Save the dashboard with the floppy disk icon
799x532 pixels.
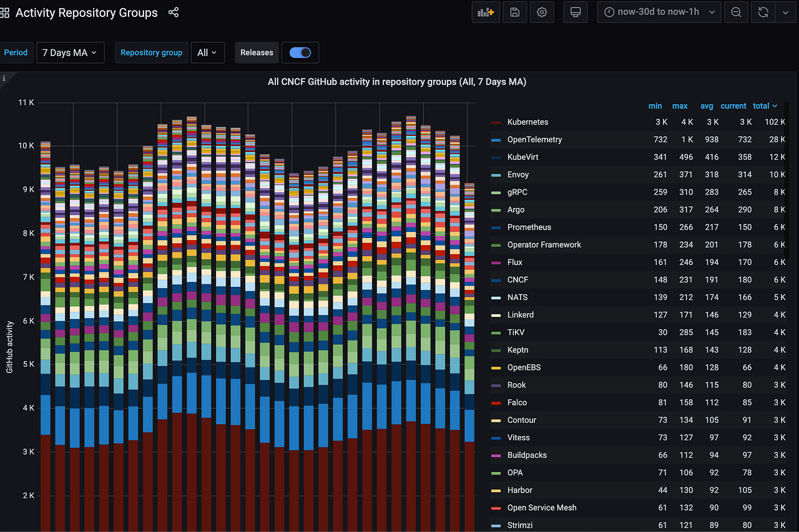click(x=514, y=12)
